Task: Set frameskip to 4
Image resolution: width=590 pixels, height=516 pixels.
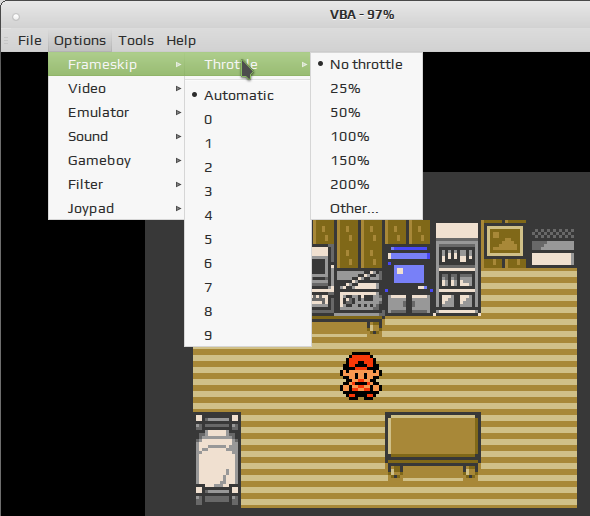Action: coord(248,215)
